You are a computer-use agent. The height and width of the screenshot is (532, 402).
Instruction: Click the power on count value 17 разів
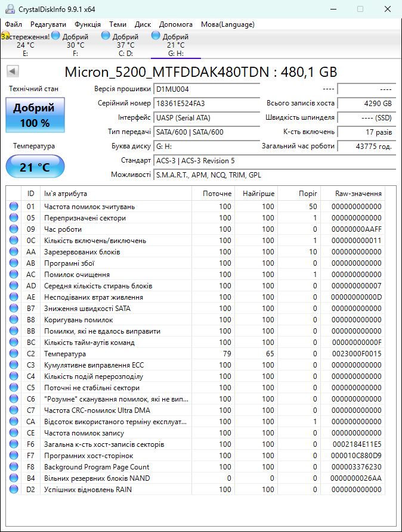[x=367, y=132]
